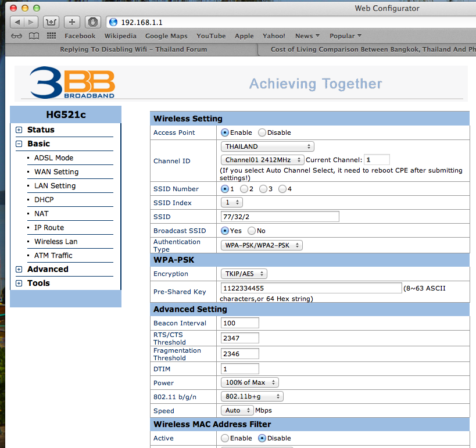Open the Power 100% of Max dropdown
476x448 pixels.
coord(249,382)
